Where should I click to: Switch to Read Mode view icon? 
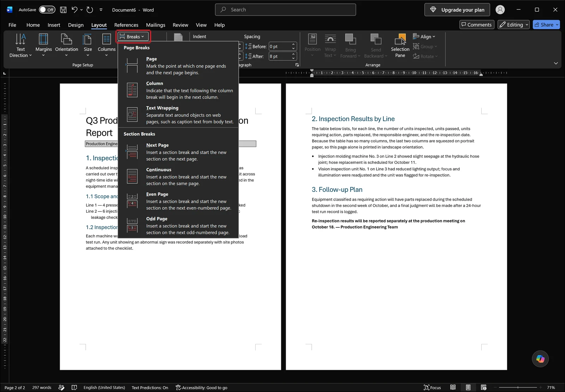coord(453,387)
